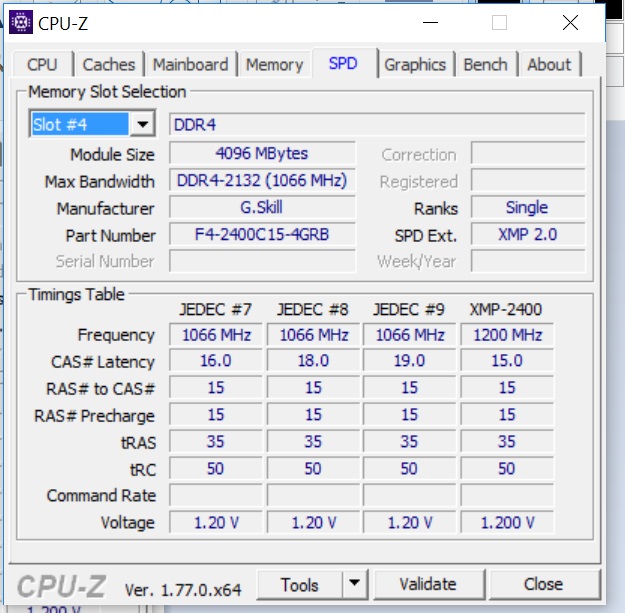Click the Part Number label
Image resolution: width=625 pixels, height=613 pixels.
pyautogui.click(x=110, y=236)
